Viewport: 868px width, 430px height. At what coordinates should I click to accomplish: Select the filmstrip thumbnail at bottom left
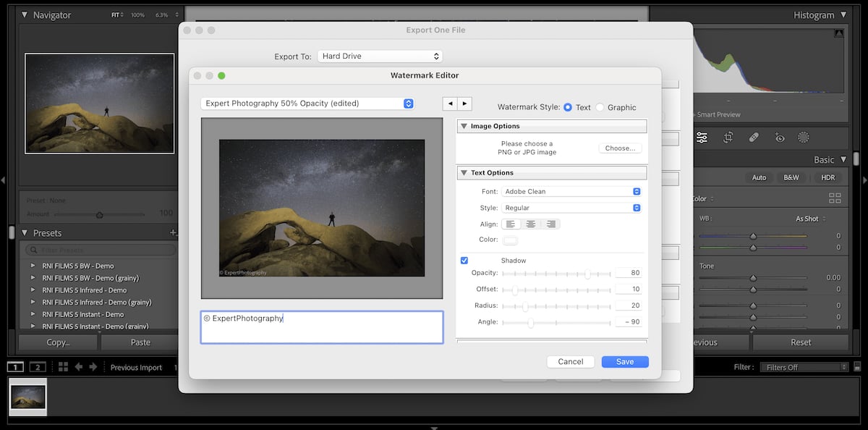tap(27, 397)
